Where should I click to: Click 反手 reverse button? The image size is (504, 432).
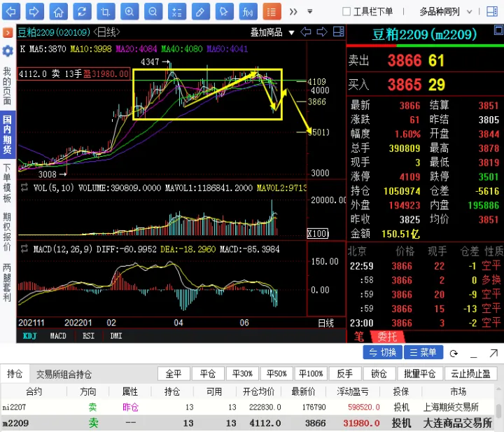click(345, 374)
